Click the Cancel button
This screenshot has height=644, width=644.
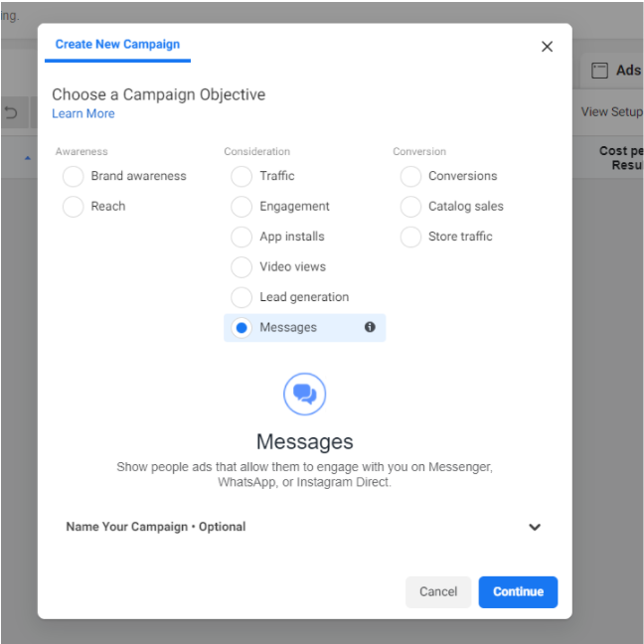pyautogui.click(x=438, y=592)
